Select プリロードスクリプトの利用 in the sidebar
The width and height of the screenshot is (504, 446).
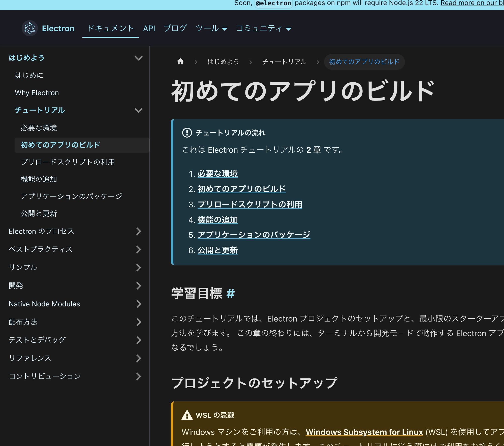[68, 162]
